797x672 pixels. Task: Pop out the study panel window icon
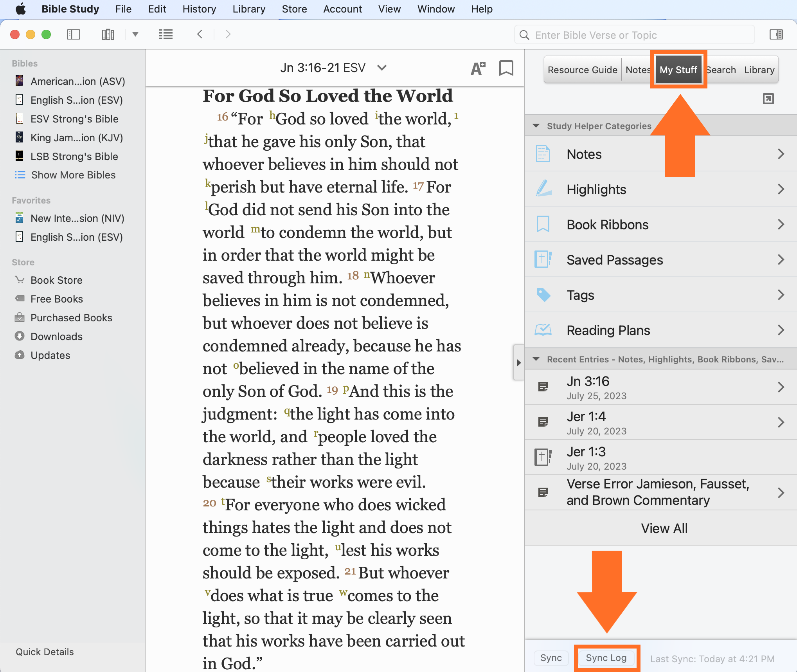pos(768,99)
